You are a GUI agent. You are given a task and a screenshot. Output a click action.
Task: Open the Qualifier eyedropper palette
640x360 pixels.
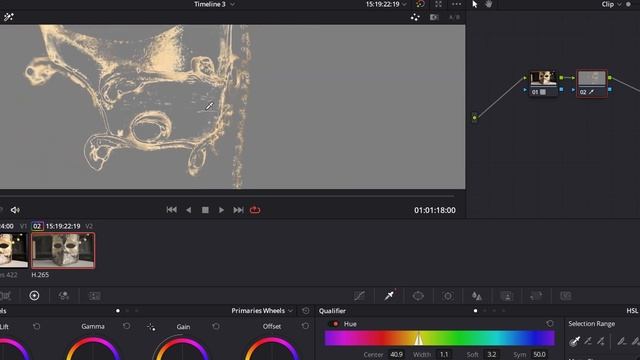389,295
